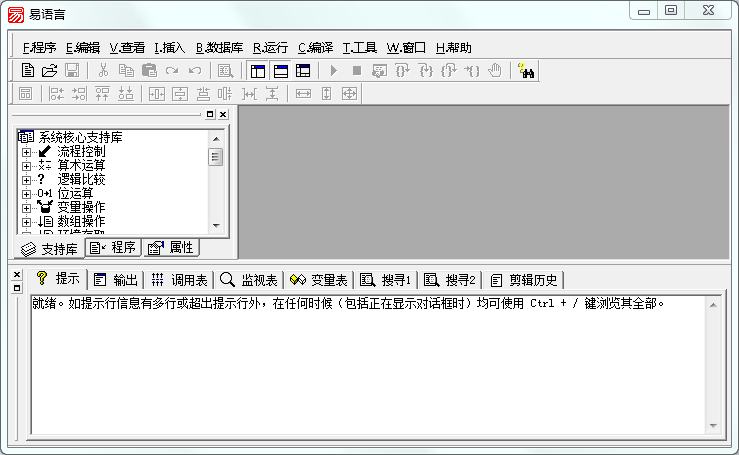Click the Paste clipboard toolbar icon
739x455 pixels.
[x=149, y=71]
